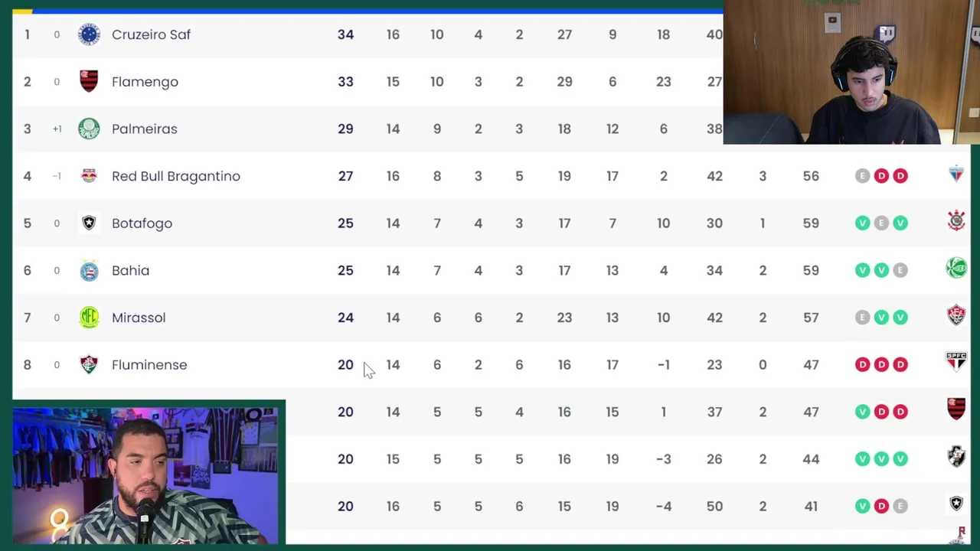Click the gray E form badge in Mirassol row
Screen dimensions: 980x551
click(x=863, y=318)
